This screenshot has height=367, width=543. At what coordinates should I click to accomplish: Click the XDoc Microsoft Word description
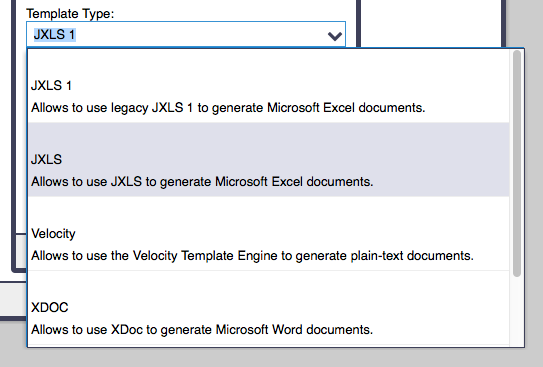coord(202,330)
